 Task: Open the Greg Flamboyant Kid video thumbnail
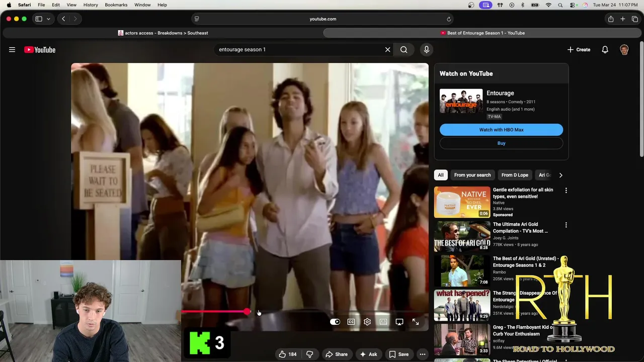coord(462,339)
